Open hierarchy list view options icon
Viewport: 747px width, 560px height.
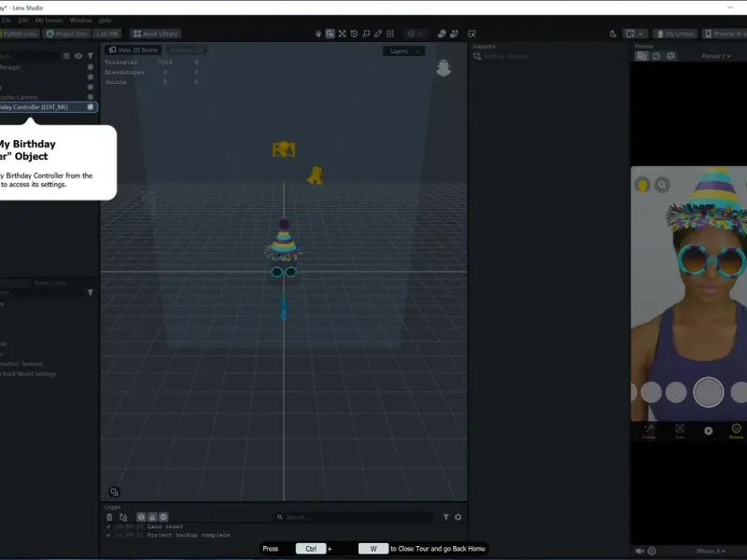[66, 56]
